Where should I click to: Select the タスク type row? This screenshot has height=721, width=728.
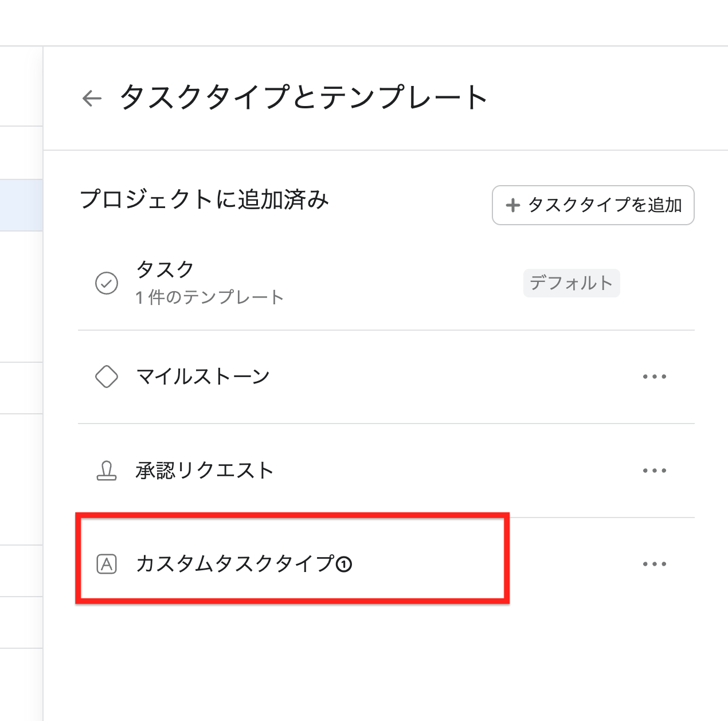click(x=165, y=269)
